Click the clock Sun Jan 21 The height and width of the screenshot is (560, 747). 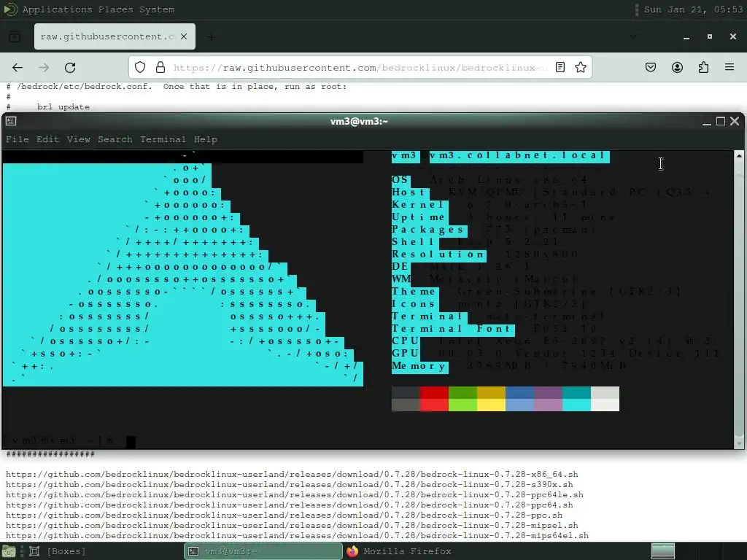click(693, 9)
